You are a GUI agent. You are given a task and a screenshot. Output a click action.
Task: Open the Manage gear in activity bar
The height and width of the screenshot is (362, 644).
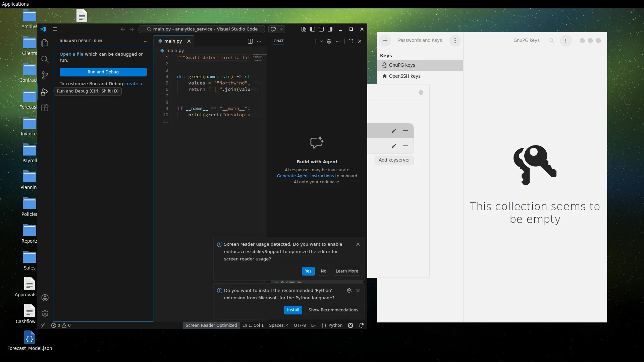tap(45, 314)
